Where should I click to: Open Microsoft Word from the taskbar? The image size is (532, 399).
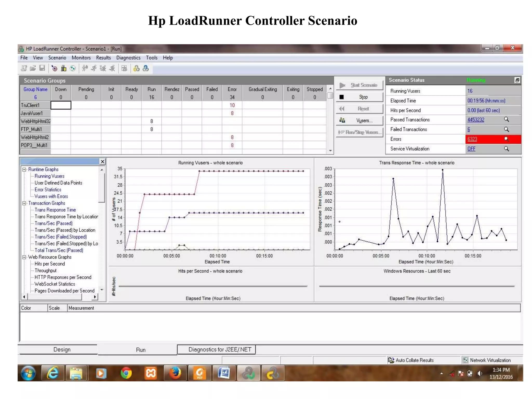click(224, 373)
